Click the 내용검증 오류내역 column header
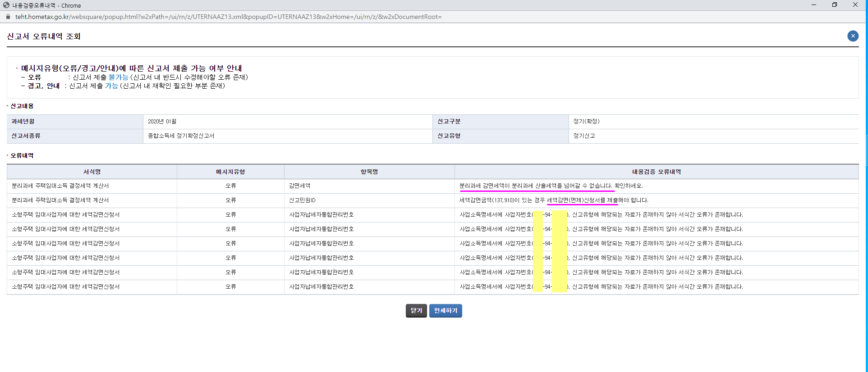 [657, 172]
